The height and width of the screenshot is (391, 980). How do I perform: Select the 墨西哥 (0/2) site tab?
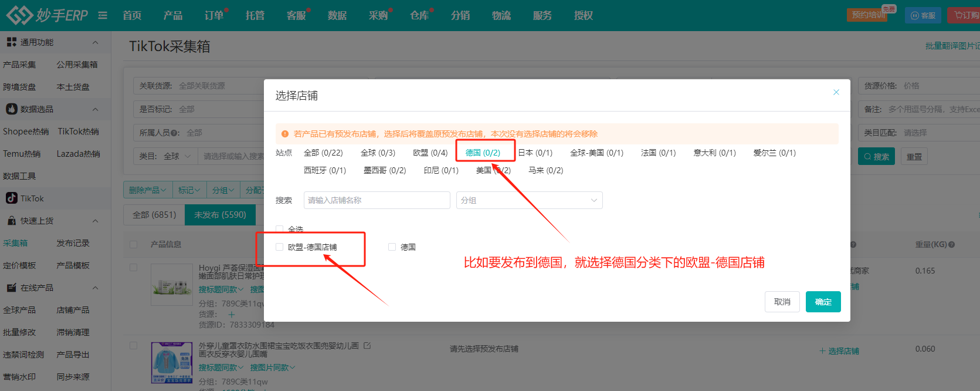385,170
